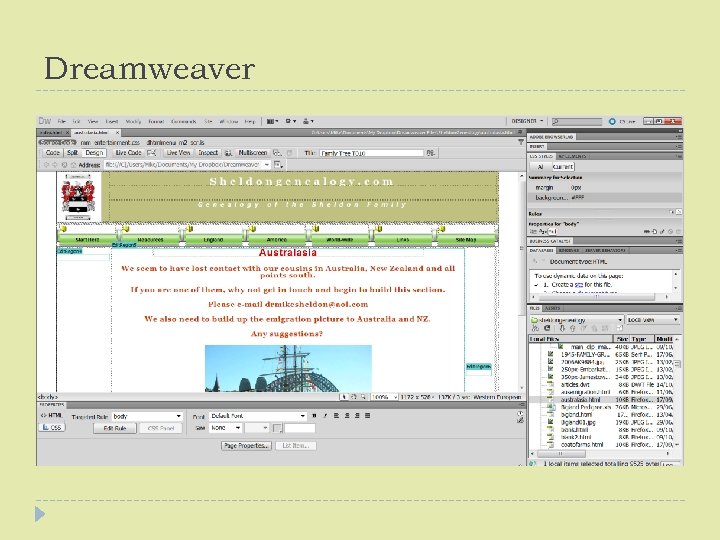Open the Bindings tab
This screenshot has width=720, height=540.
pyautogui.click(x=568, y=251)
